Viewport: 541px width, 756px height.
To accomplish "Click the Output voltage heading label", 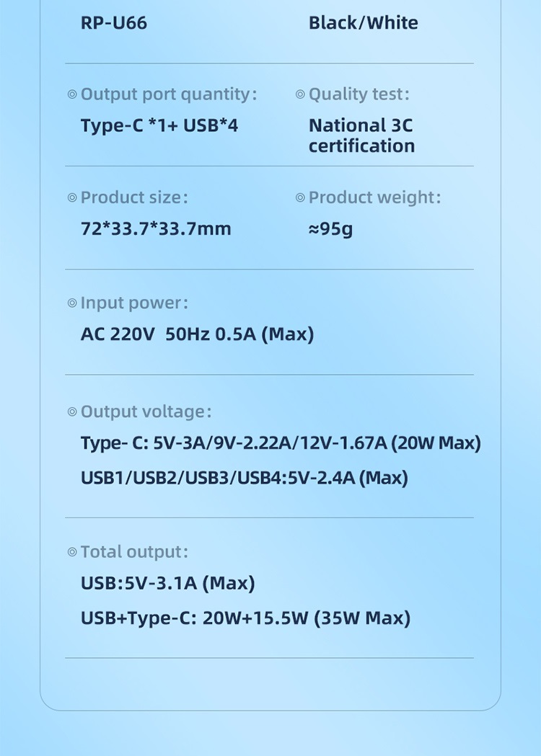I will [x=146, y=412].
